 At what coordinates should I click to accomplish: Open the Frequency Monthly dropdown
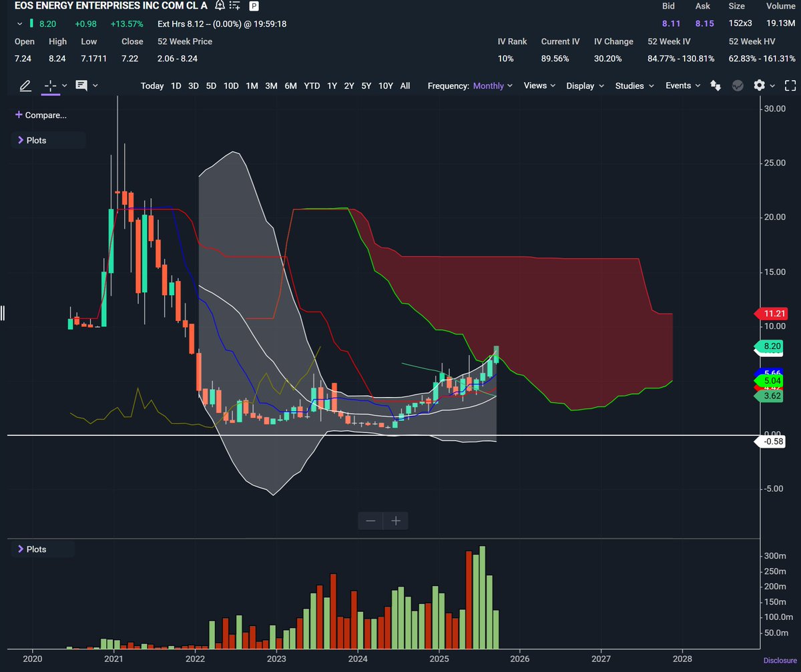(493, 85)
